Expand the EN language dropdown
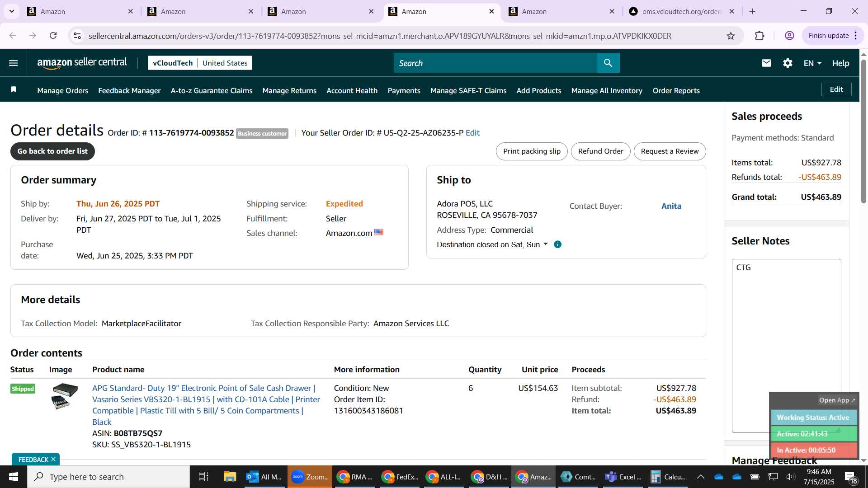This screenshot has height=488, width=868. click(812, 63)
